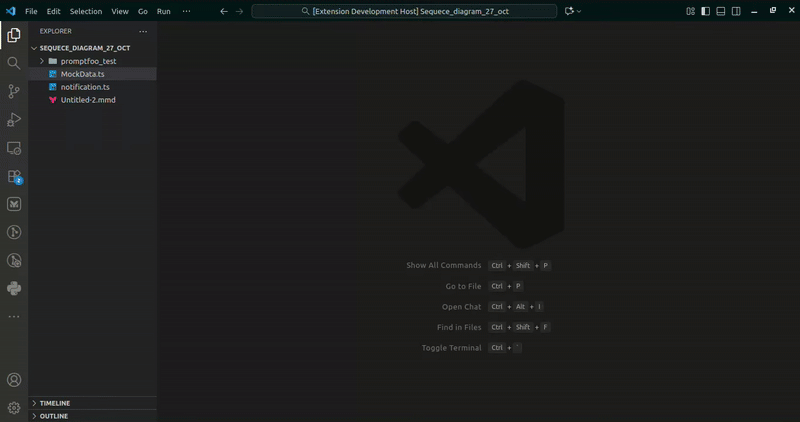Show additional views ellipsis in activity bar
The height and width of the screenshot is (422, 800).
[x=14, y=316]
